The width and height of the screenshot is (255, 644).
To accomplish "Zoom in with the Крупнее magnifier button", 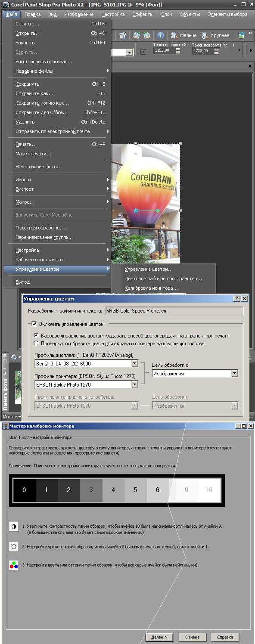I will (215, 35).
